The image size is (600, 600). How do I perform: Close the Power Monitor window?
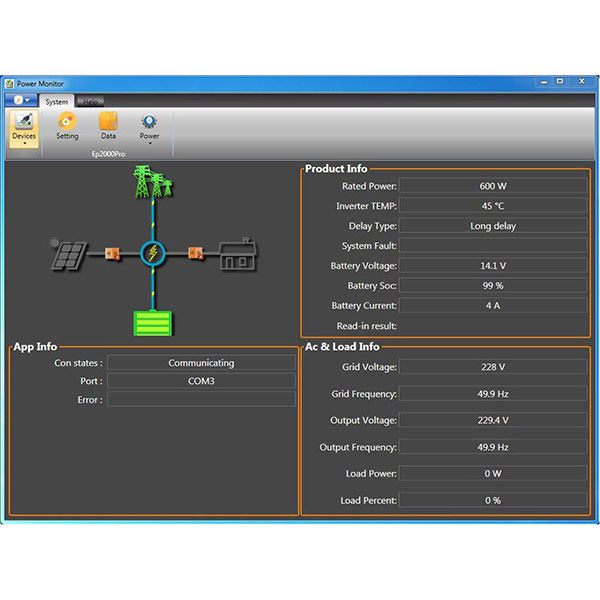582,81
